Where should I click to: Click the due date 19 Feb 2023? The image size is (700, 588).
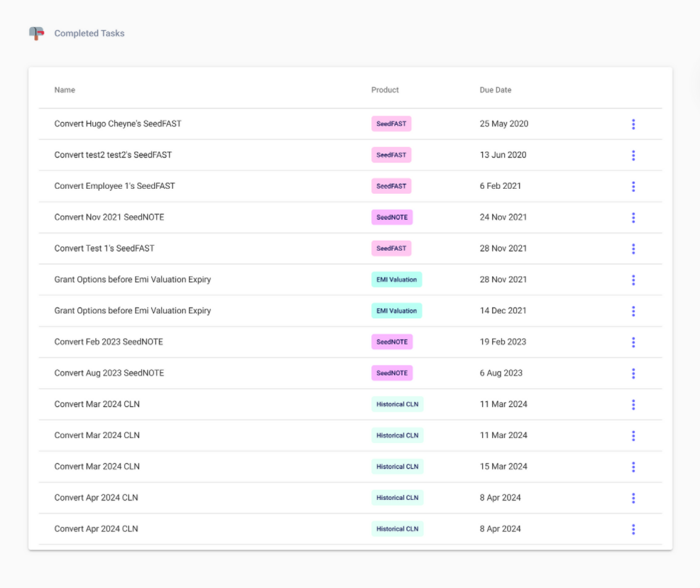pos(503,342)
